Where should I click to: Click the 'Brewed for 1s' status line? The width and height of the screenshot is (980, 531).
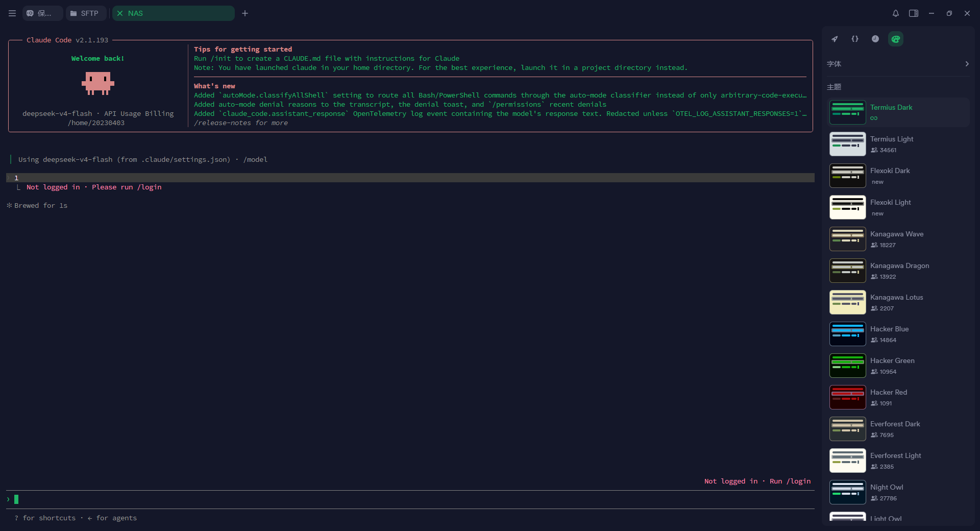(x=37, y=205)
